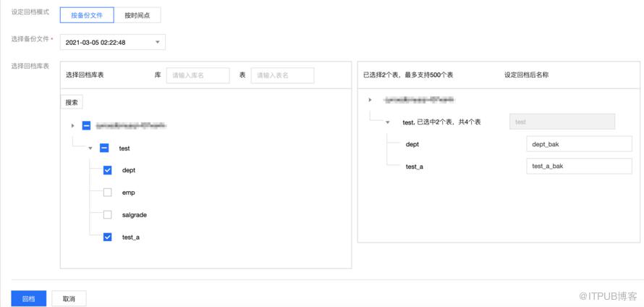
Task: Click the 设定回档后名称 column header
Action: point(527,75)
